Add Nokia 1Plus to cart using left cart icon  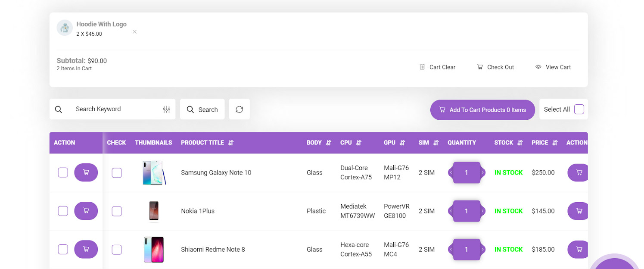click(86, 211)
